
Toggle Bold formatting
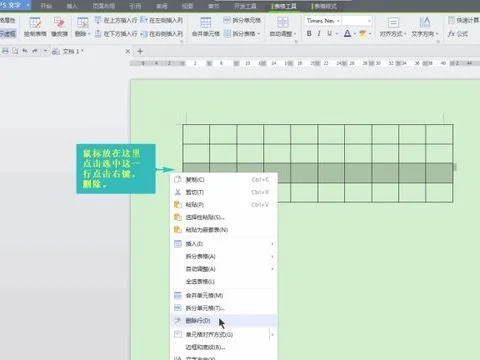click(x=309, y=34)
